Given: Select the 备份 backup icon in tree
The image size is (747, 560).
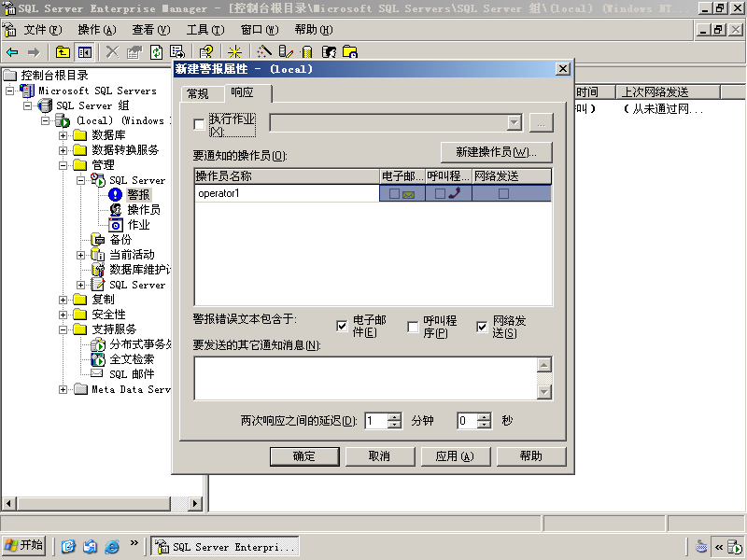Looking at the screenshot, I should tap(98, 240).
